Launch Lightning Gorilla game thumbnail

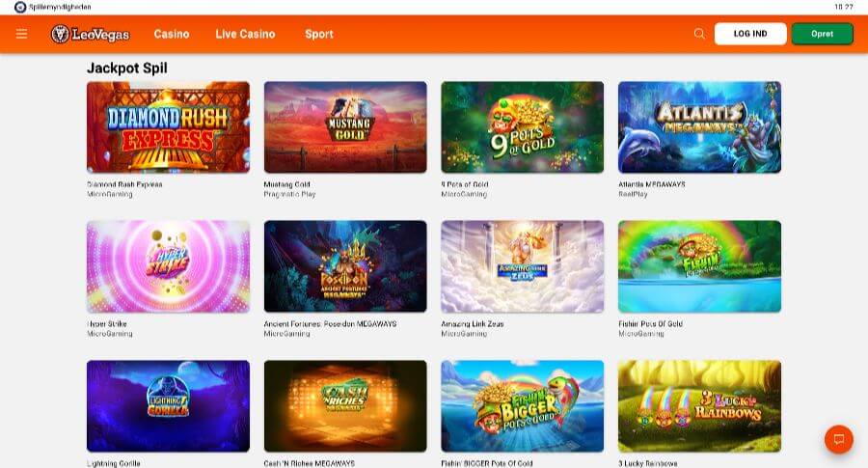[x=168, y=406]
